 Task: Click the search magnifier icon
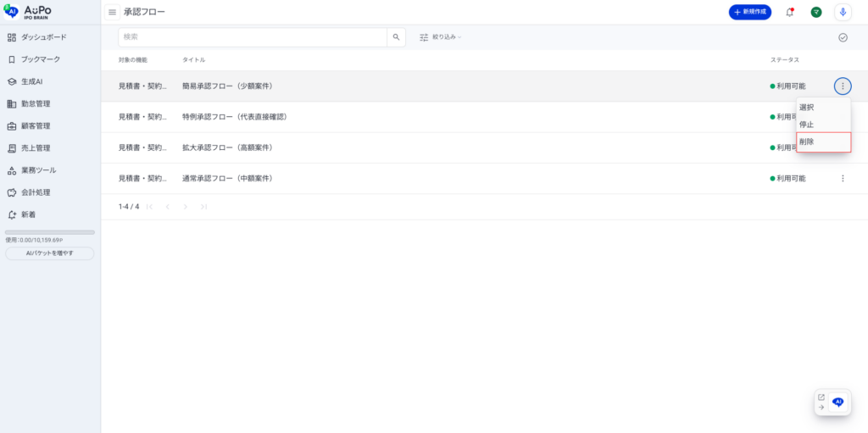click(x=396, y=37)
